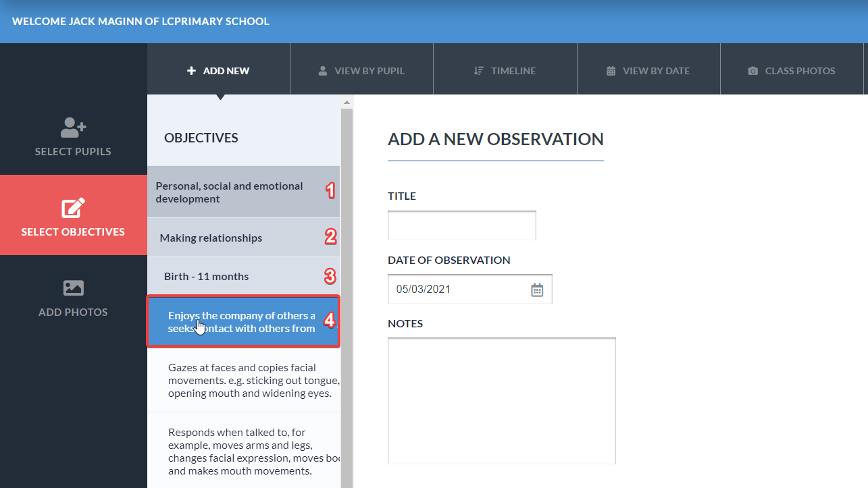The width and height of the screenshot is (868, 488).
Task: Collapse the Birth - 11 months group
Action: point(243,277)
